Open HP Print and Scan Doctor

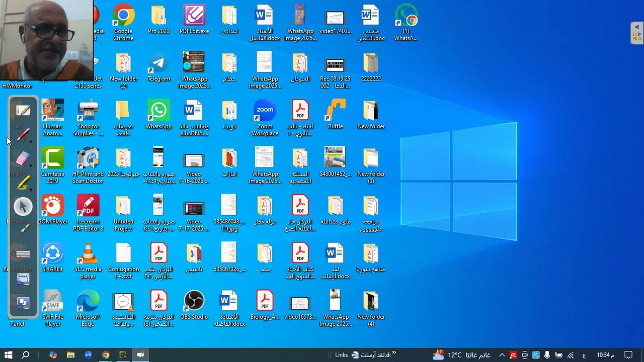click(x=88, y=166)
